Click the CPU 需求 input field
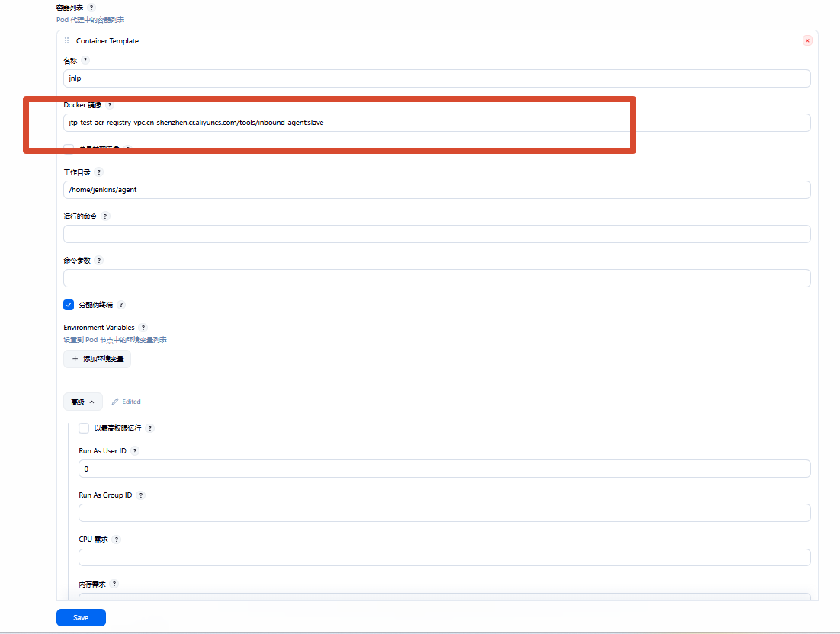 coord(444,557)
